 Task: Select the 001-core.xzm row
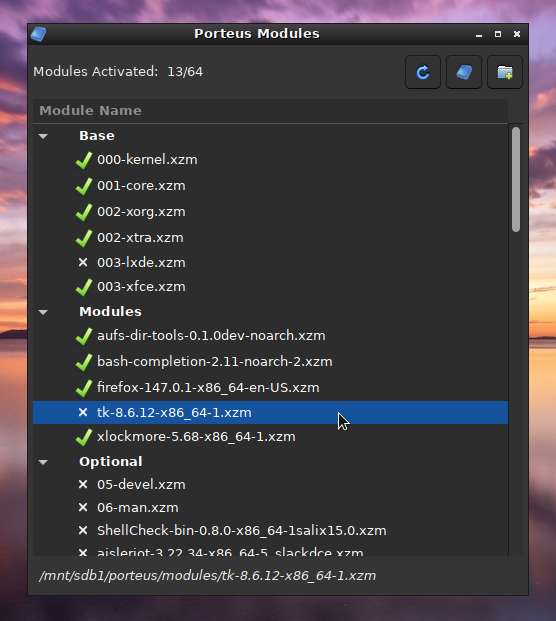(270, 186)
